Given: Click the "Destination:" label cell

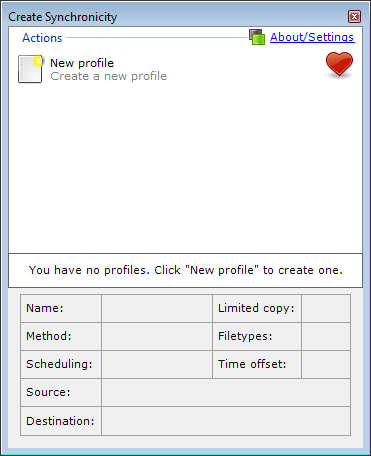Looking at the screenshot, I should point(61,421).
